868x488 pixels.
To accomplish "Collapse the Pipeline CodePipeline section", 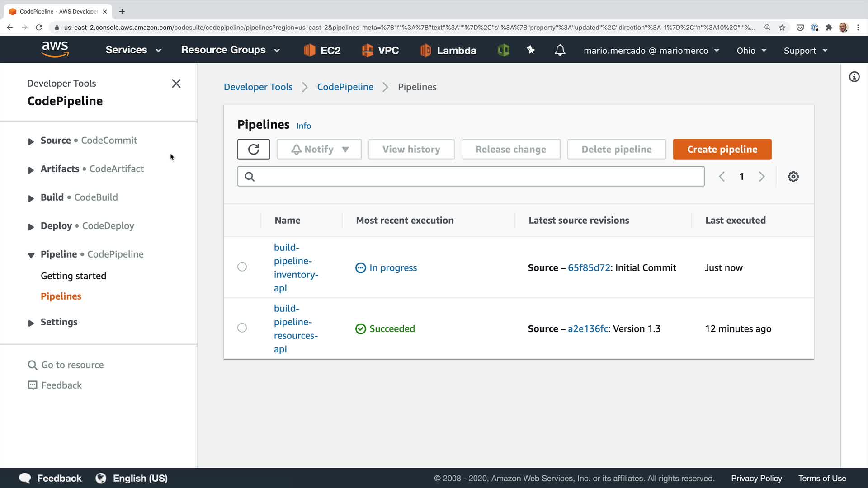I will [x=31, y=255].
